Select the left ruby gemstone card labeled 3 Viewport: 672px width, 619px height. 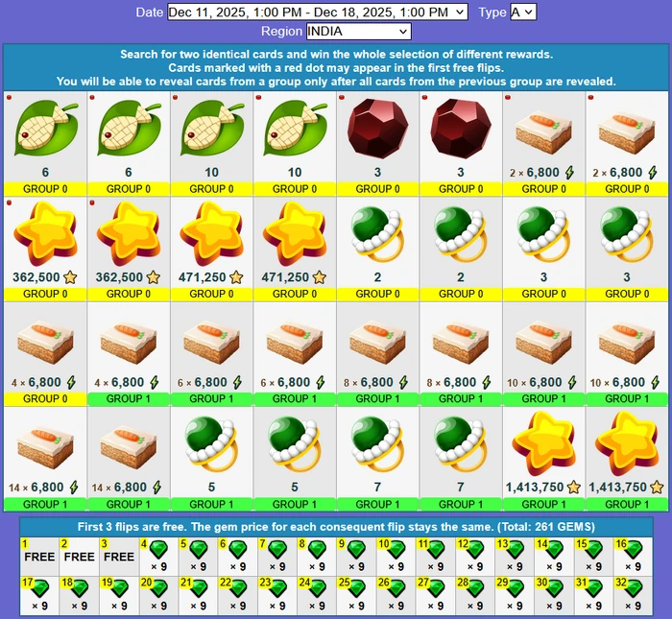[x=377, y=144]
